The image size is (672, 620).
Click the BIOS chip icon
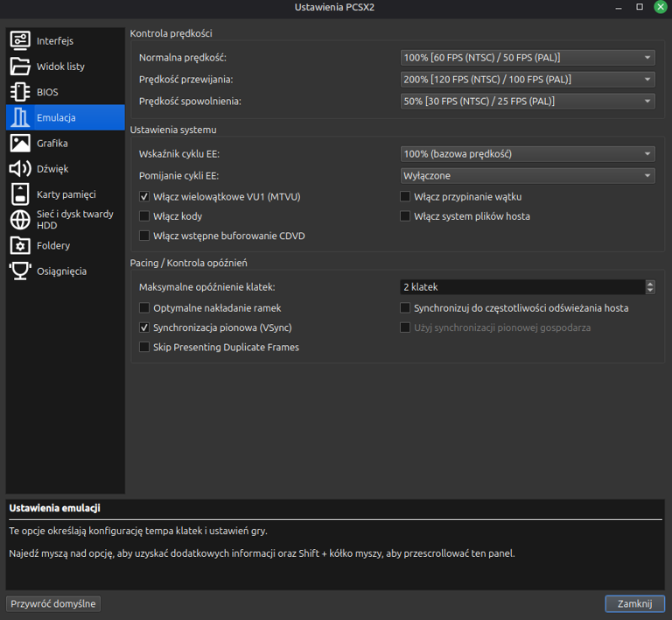tap(20, 92)
